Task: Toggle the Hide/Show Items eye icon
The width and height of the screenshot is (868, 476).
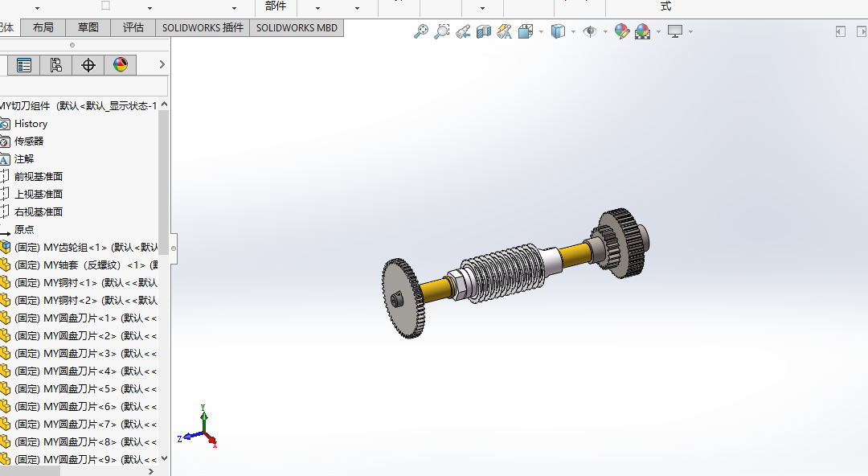Action: click(590, 31)
